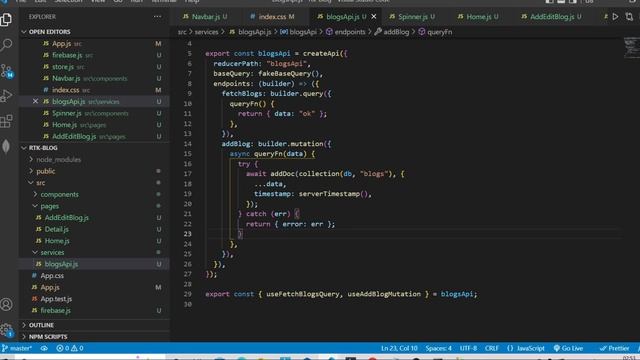Open the MongoDB leaf icon view
Screen dimensions: 640x360
click(7, 146)
